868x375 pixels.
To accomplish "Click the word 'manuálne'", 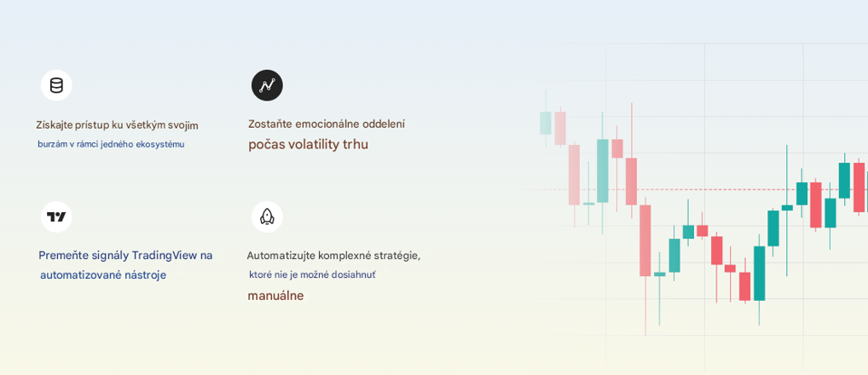I will coord(275,296).
